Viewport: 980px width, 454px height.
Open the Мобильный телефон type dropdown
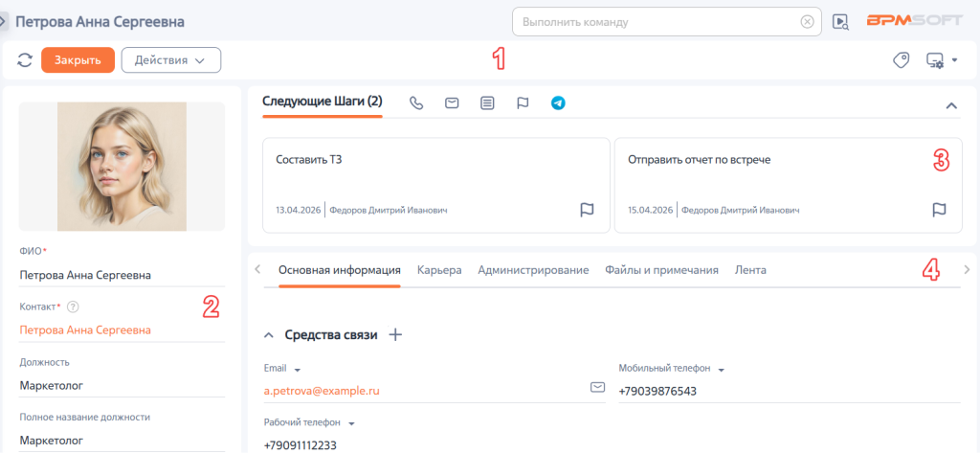tap(721, 369)
